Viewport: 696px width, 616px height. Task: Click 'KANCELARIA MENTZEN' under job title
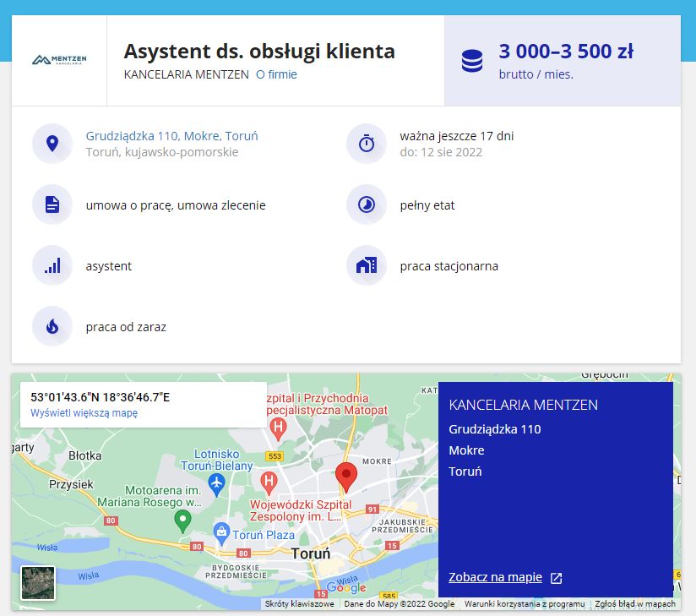187,74
